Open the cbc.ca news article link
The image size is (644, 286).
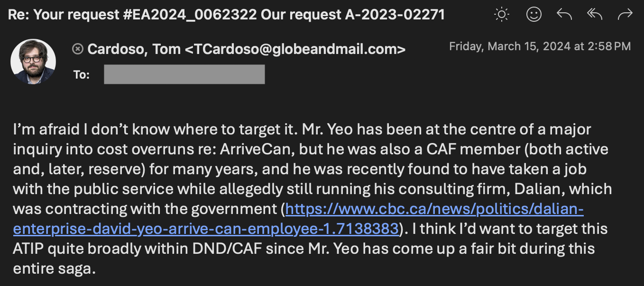coord(298,218)
